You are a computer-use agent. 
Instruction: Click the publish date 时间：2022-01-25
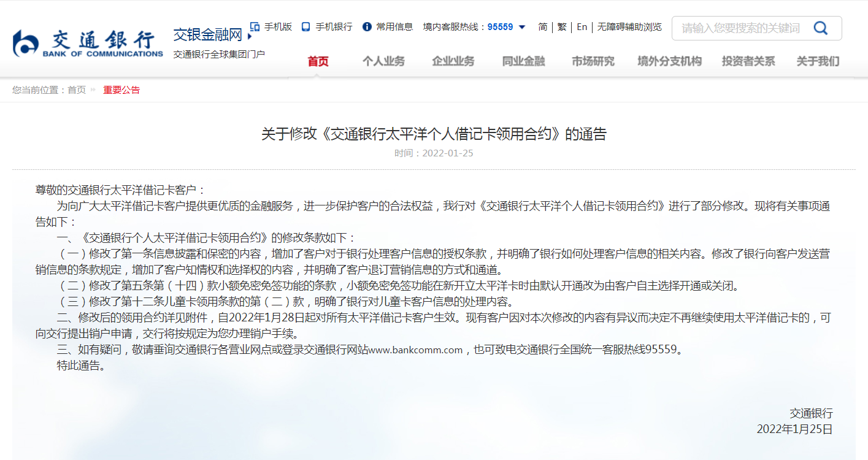pyautogui.click(x=434, y=153)
